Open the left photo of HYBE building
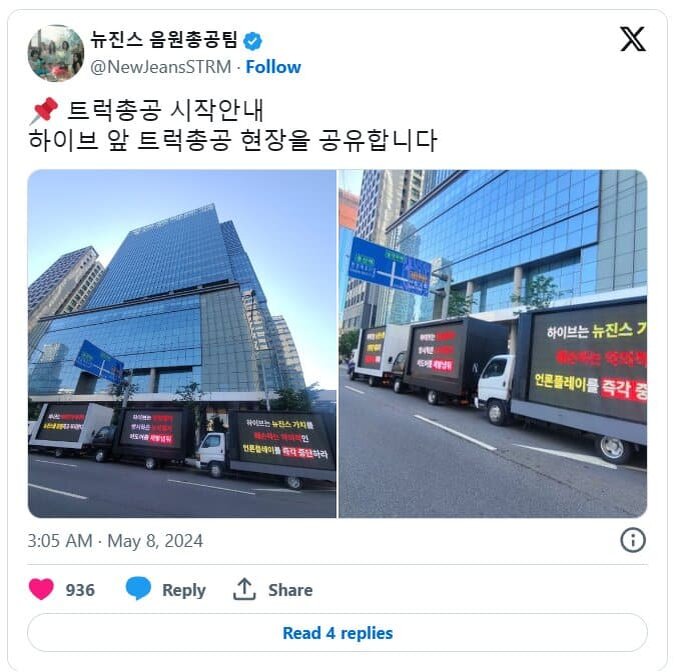The image size is (676, 672). pyautogui.click(x=182, y=344)
